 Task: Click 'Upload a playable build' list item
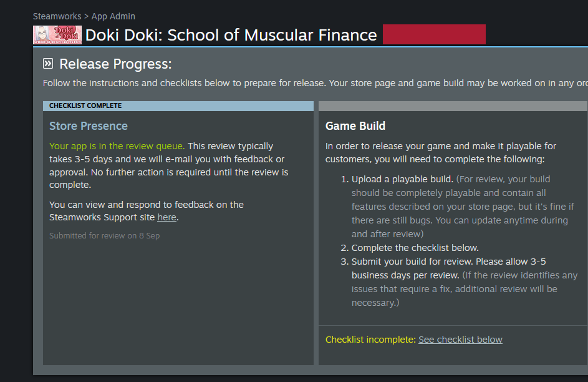point(402,179)
